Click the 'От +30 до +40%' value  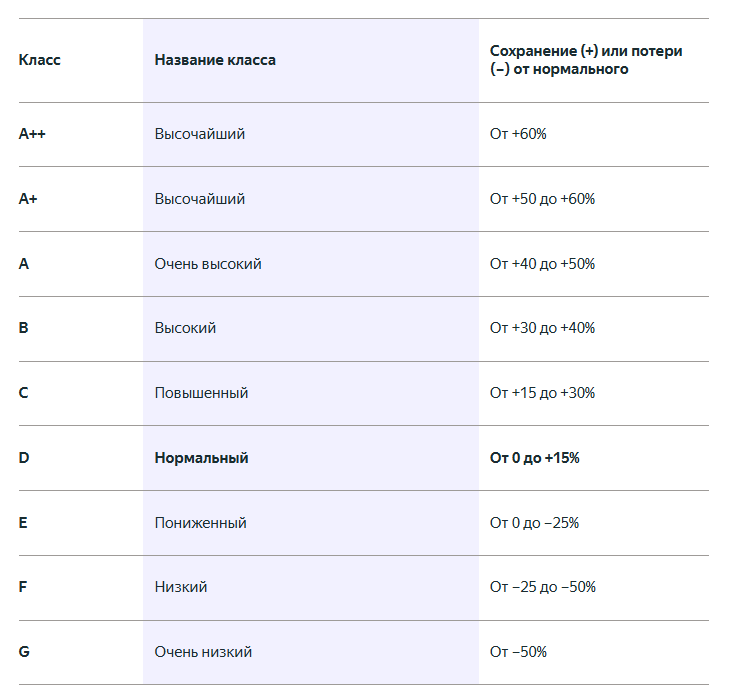(x=542, y=328)
